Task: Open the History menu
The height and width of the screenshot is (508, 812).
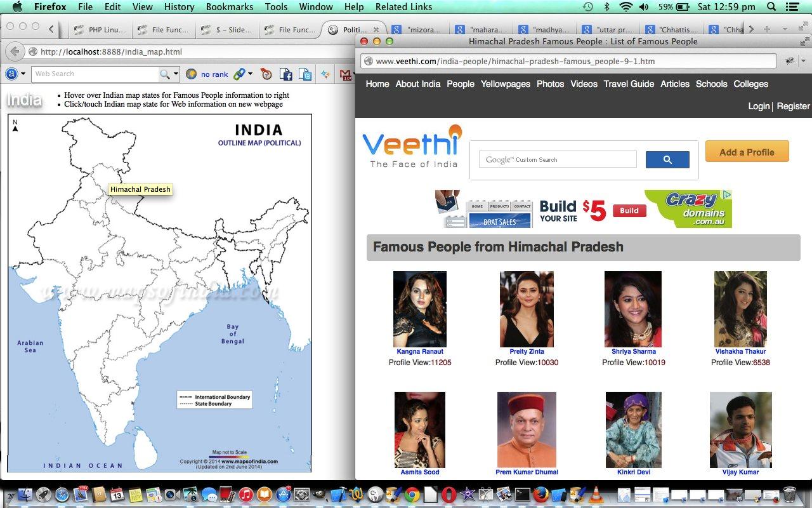Action: [179, 7]
